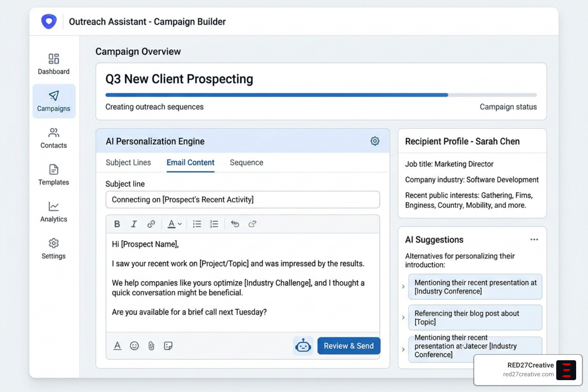Expand the blog post suggestion chevron
The image size is (588, 392).
pyautogui.click(x=403, y=317)
